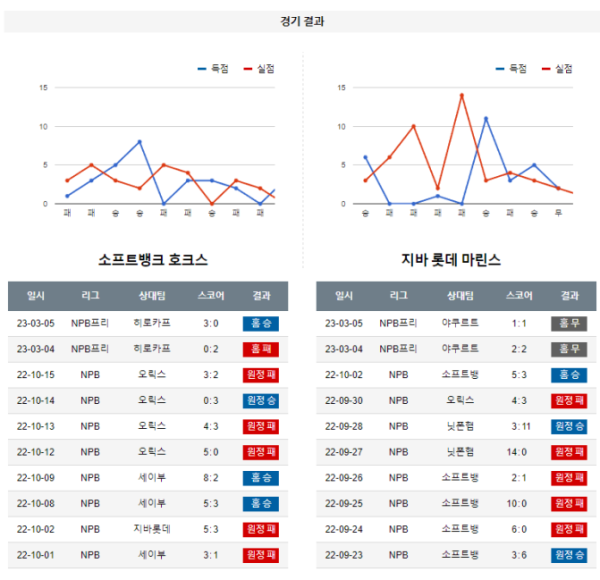Click 홈승 badge in Lotte 22-10-02 row
This screenshot has height=580, width=600.
[x=569, y=375]
